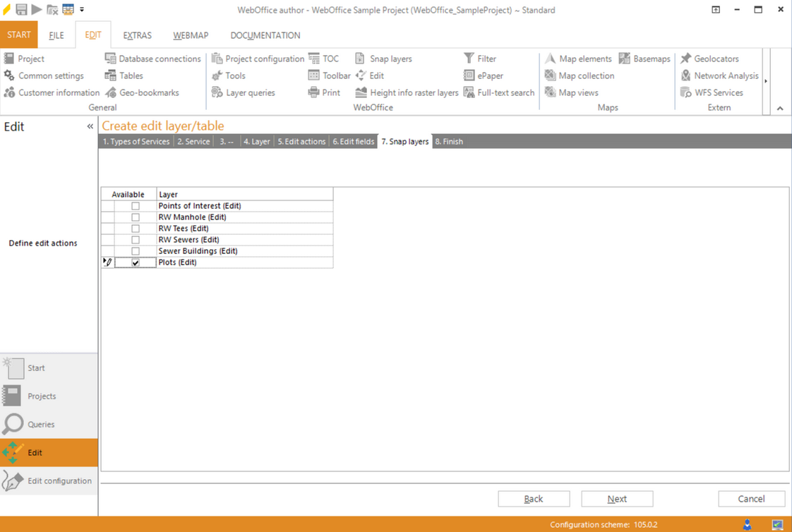Select Queries in the left sidebar
Image resolution: width=792 pixels, height=532 pixels.
(x=44, y=424)
